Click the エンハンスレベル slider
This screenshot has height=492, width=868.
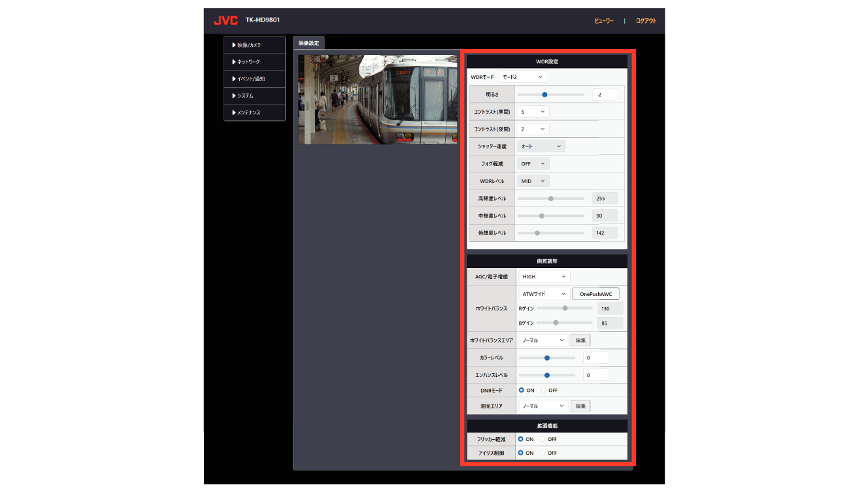(547, 375)
